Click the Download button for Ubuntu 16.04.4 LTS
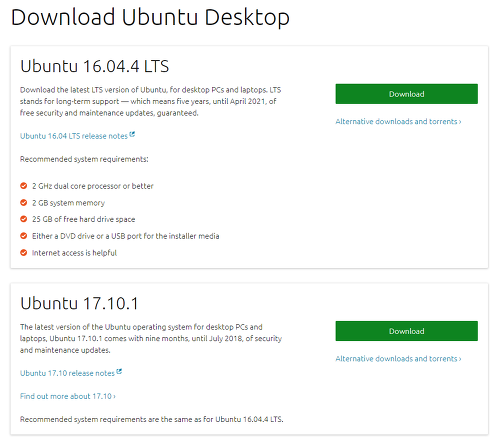 (406, 94)
